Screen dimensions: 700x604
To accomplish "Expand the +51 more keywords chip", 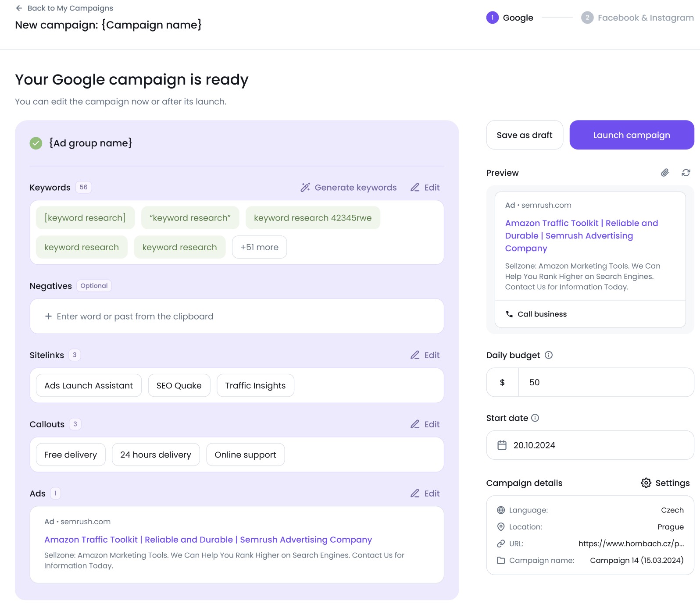I will [x=260, y=247].
